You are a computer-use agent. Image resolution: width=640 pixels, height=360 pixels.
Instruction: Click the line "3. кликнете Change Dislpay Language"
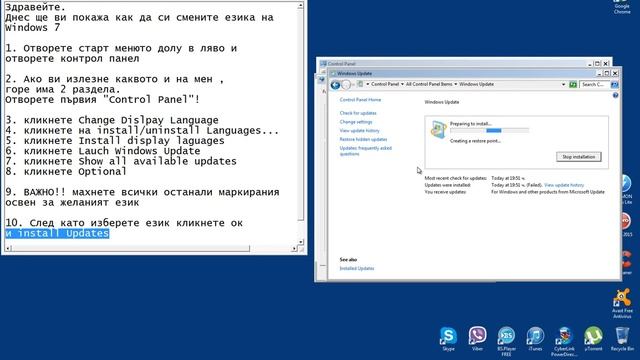(112, 120)
